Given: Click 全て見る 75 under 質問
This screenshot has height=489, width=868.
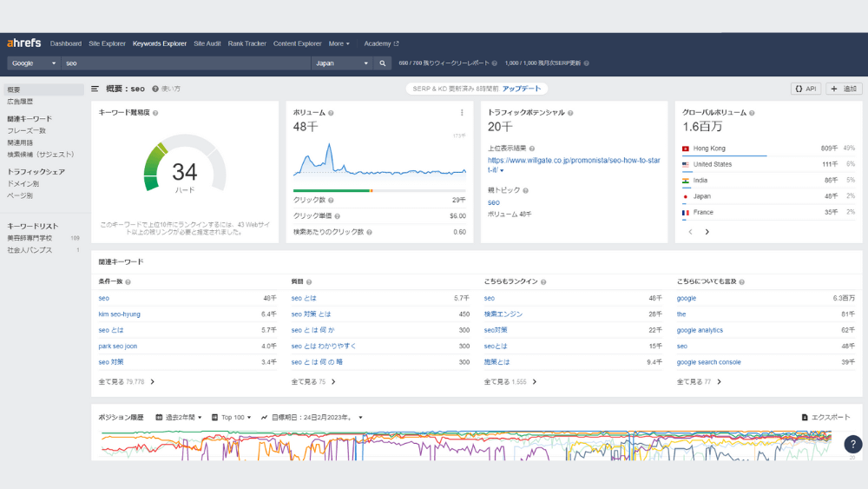Looking at the screenshot, I should [313, 382].
